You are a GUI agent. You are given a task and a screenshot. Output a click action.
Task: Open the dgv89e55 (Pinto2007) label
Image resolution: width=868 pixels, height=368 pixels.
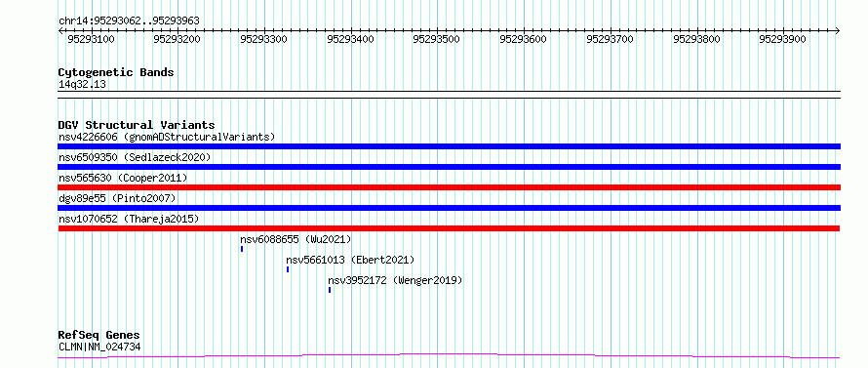click(117, 198)
